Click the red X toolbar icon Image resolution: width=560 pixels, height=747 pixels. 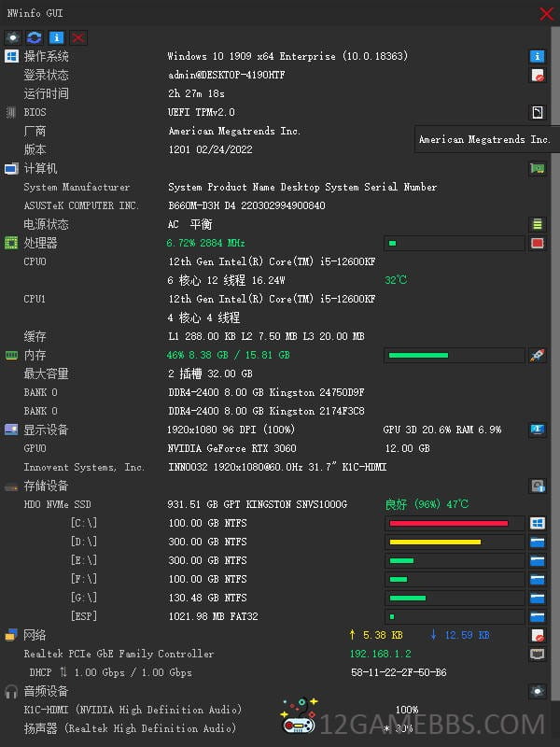pyautogui.click(x=78, y=37)
